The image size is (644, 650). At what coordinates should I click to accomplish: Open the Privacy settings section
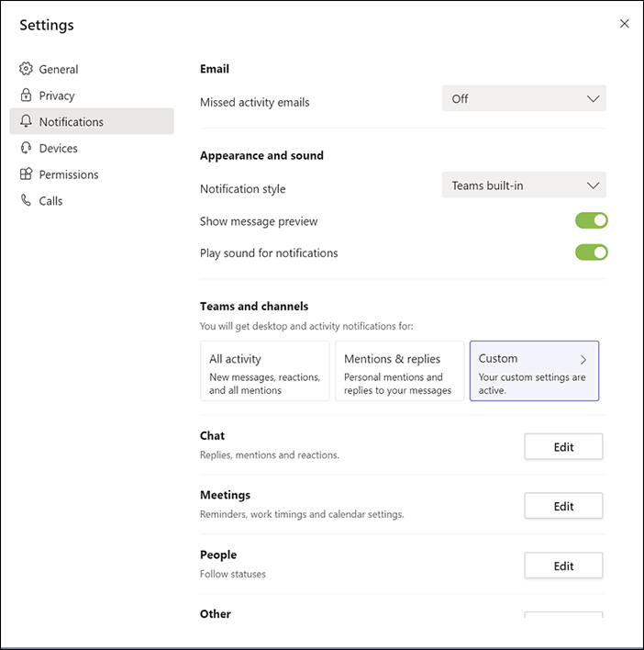(x=92, y=95)
